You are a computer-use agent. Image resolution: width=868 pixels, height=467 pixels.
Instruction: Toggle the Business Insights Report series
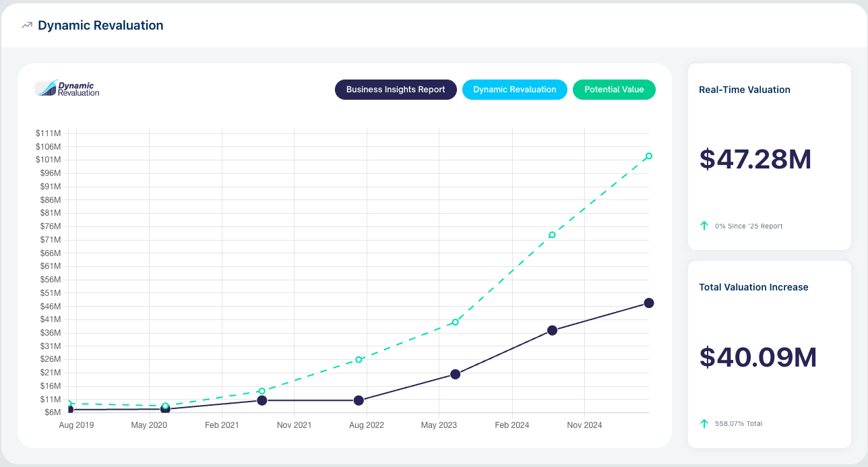(396, 90)
